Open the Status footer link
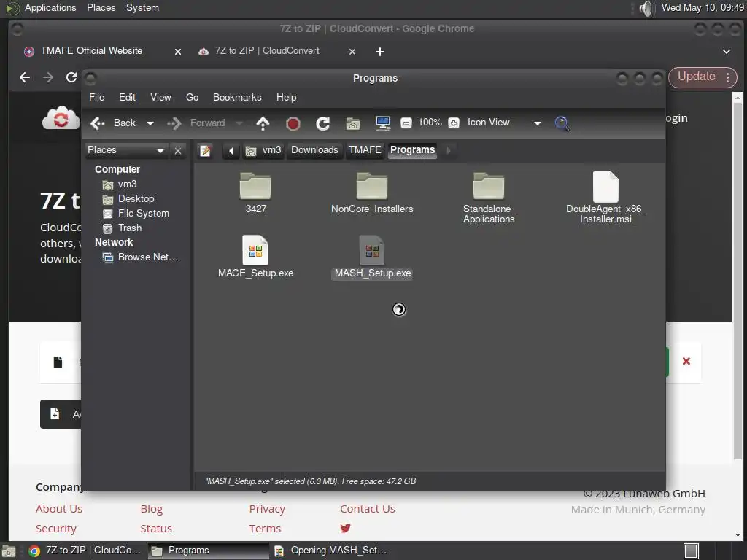The width and height of the screenshot is (747, 560). tap(156, 529)
